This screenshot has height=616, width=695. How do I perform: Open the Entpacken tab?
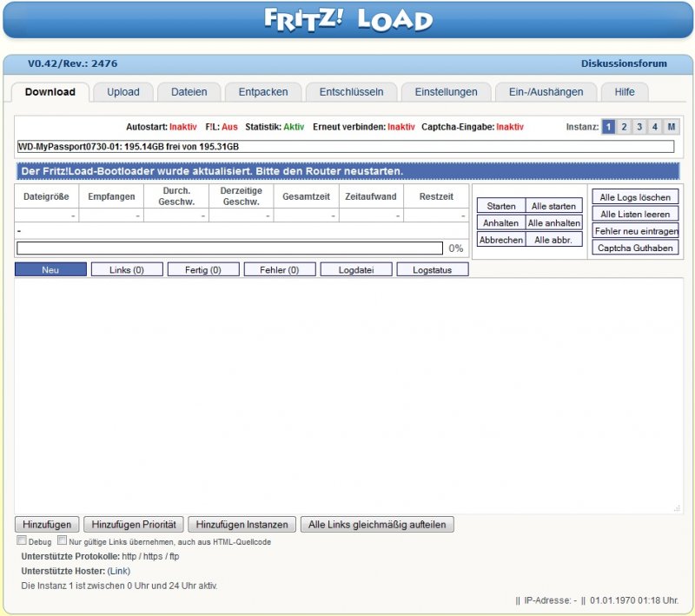click(x=263, y=92)
